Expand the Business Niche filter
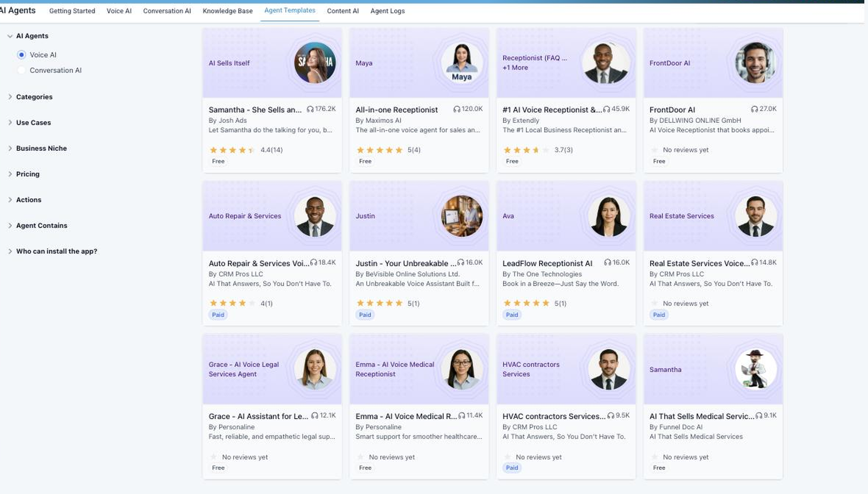 10,148
